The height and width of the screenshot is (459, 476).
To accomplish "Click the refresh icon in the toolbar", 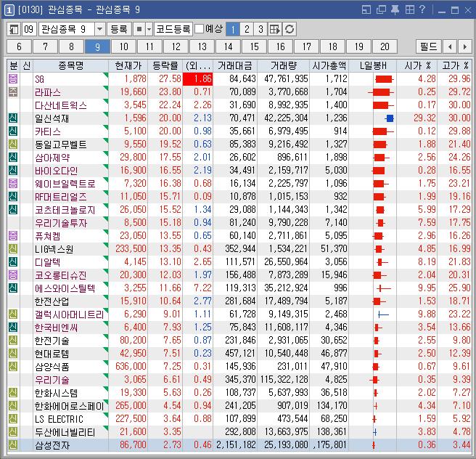I will 290,30.
